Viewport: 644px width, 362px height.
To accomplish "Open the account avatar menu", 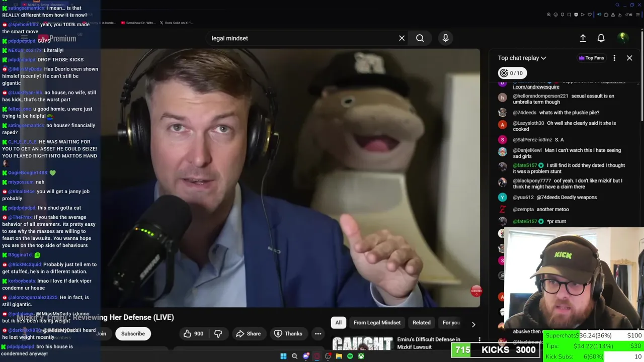I will [623, 38].
